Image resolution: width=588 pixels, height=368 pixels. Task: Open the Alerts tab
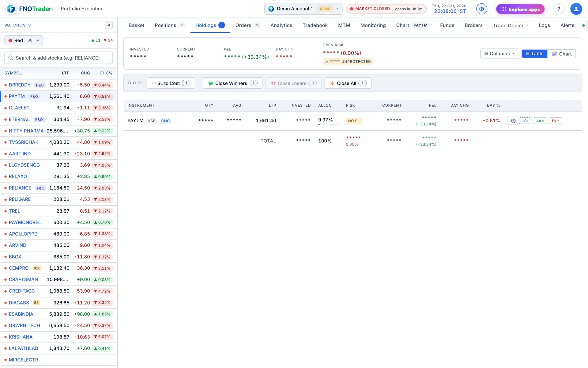[x=567, y=25]
